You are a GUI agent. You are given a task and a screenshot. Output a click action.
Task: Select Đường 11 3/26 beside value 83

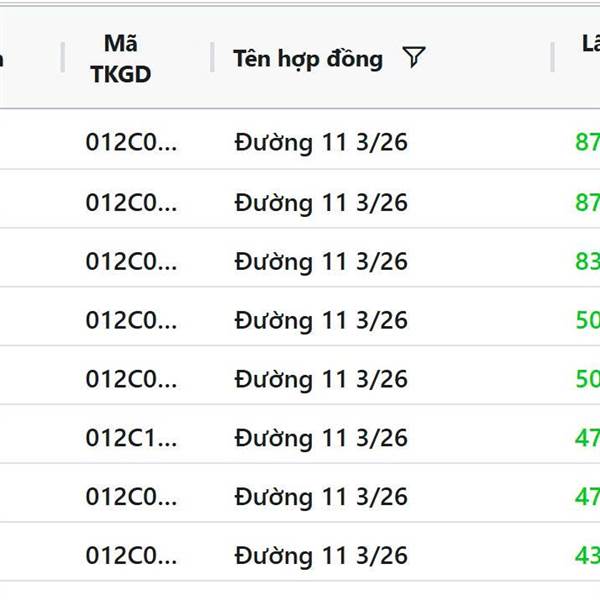[321, 262]
